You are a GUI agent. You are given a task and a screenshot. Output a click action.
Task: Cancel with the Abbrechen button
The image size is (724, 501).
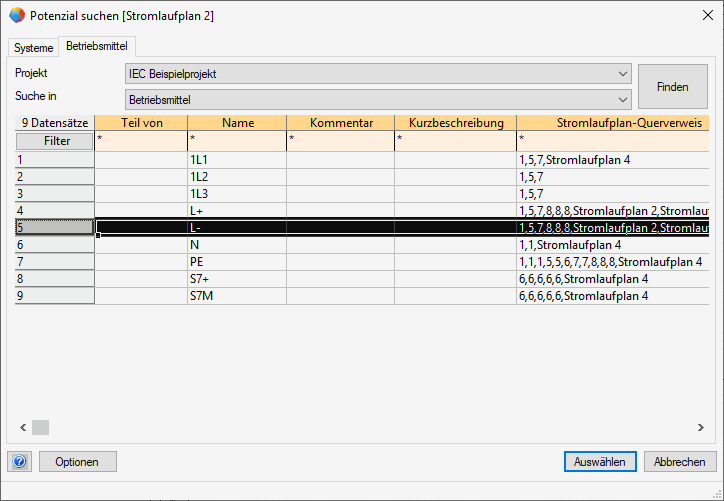680,462
